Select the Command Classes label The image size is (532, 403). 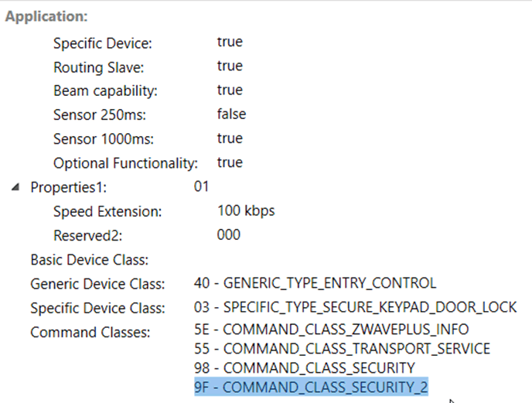point(90,332)
